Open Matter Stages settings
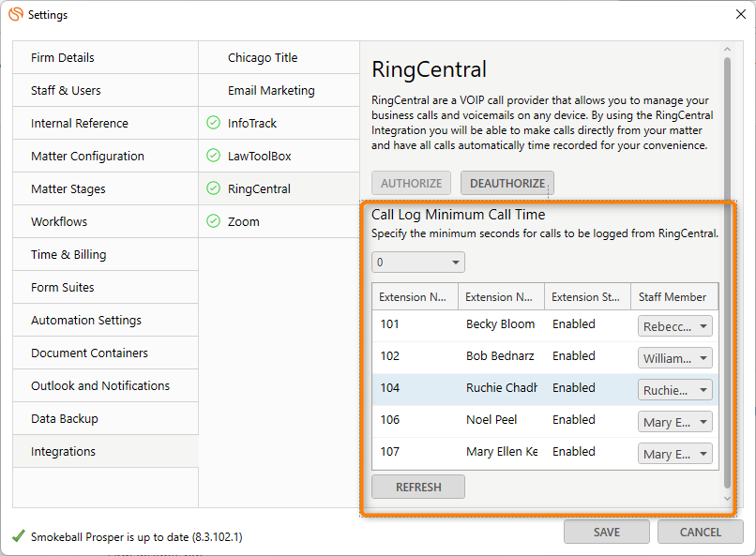 pyautogui.click(x=106, y=188)
